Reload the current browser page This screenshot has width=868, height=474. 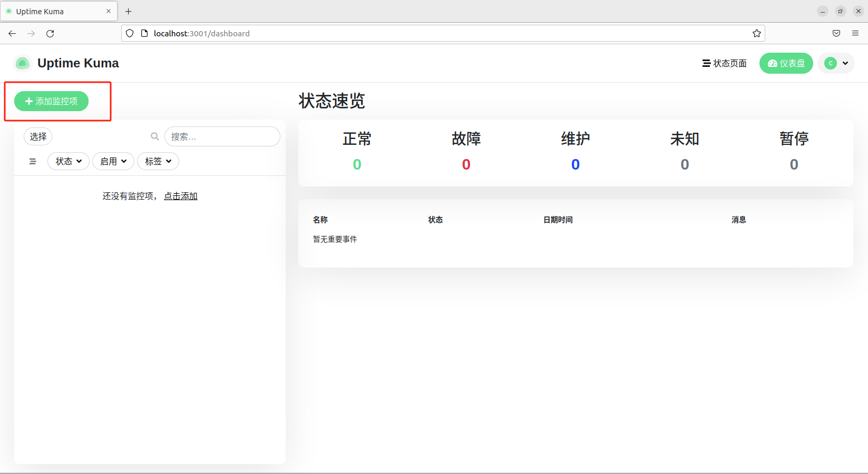(x=50, y=33)
